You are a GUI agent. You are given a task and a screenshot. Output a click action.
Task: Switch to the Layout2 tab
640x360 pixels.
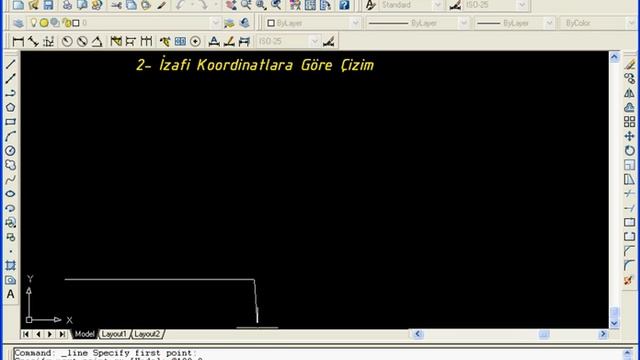click(147, 334)
